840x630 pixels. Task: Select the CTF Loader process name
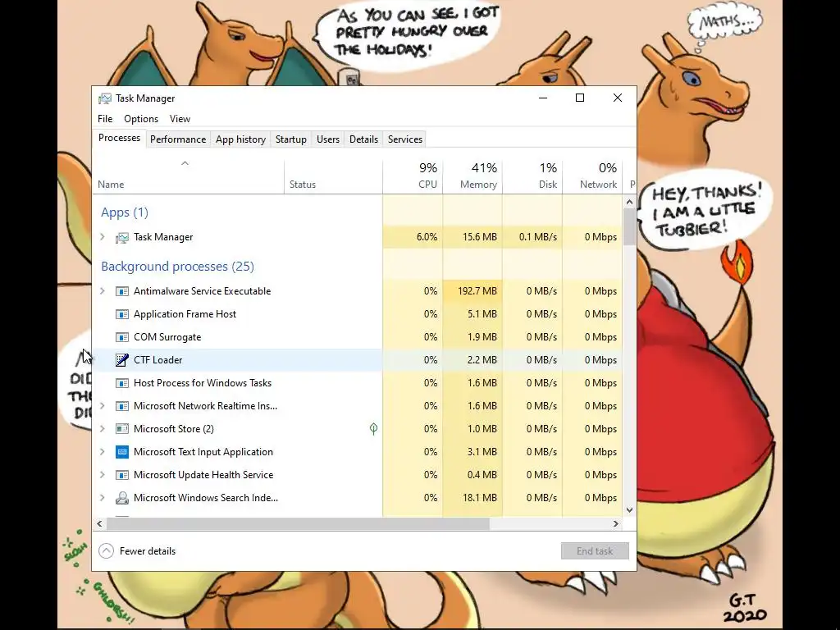[158, 360]
